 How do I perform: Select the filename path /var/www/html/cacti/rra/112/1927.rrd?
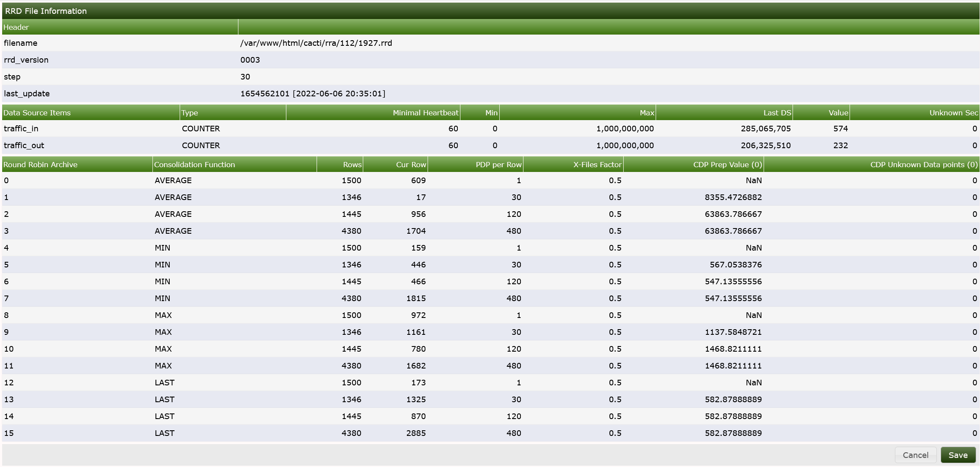coord(316,43)
